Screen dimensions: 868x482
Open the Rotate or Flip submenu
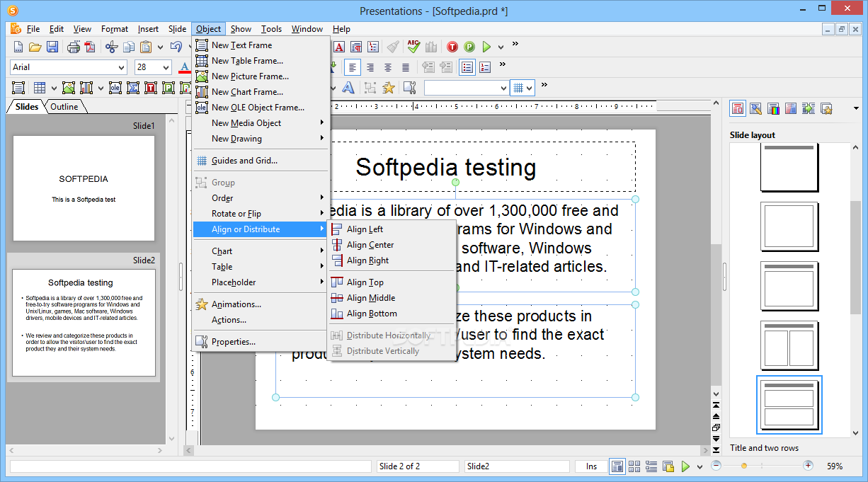coord(261,214)
